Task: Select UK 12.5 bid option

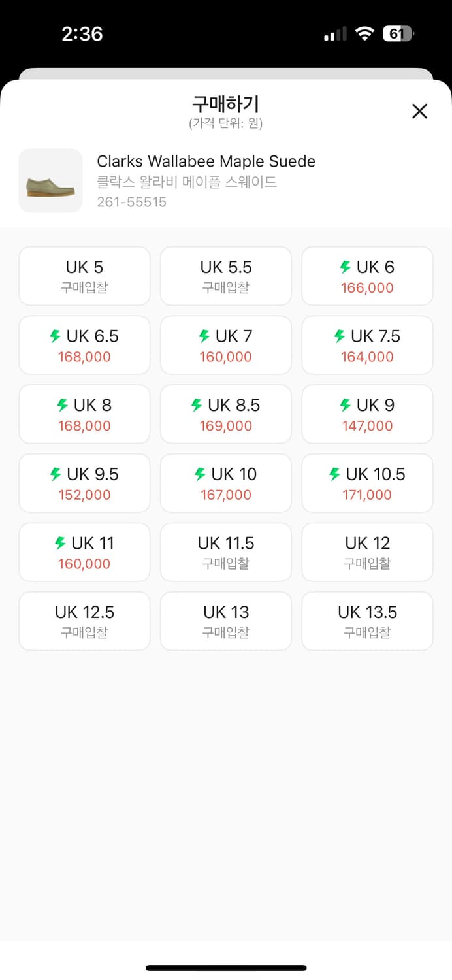Action: [84, 621]
